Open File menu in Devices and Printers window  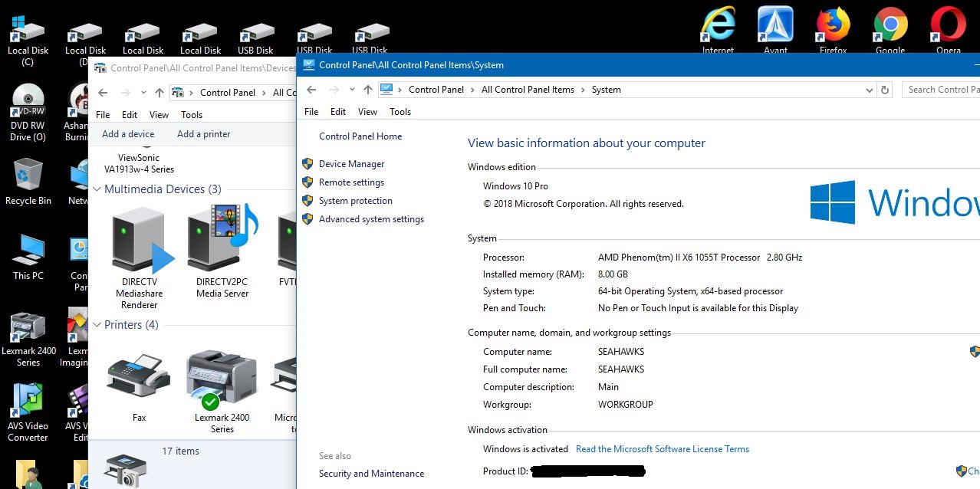point(103,115)
